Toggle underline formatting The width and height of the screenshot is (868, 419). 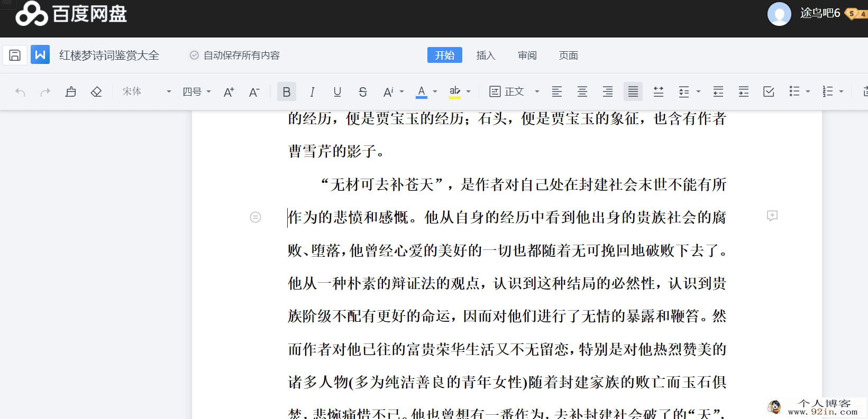tap(337, 92)
